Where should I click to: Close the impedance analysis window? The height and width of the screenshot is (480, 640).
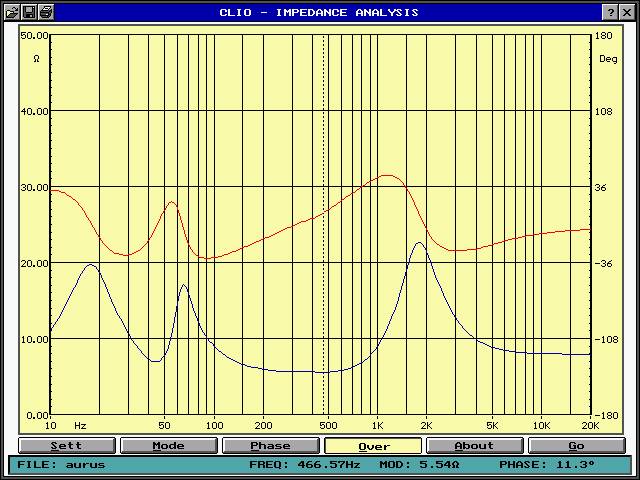tap(627, 12)
